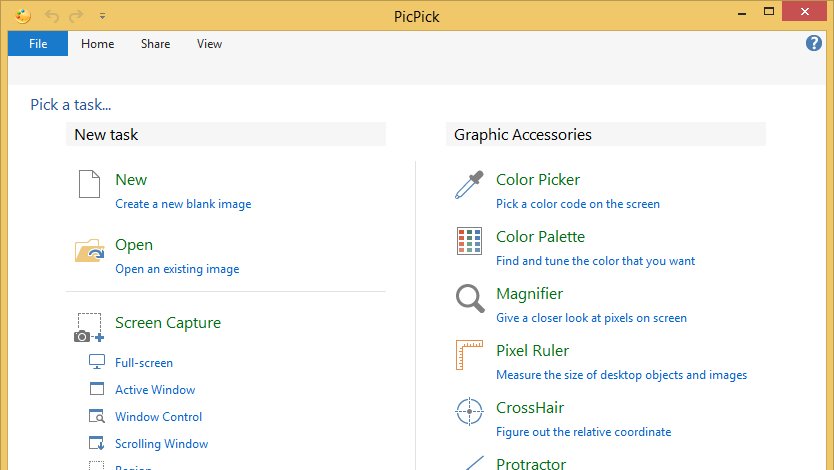Click the Screen Capture camera icon
Viewport: 834px width, 470px height.
coord(89,328)
